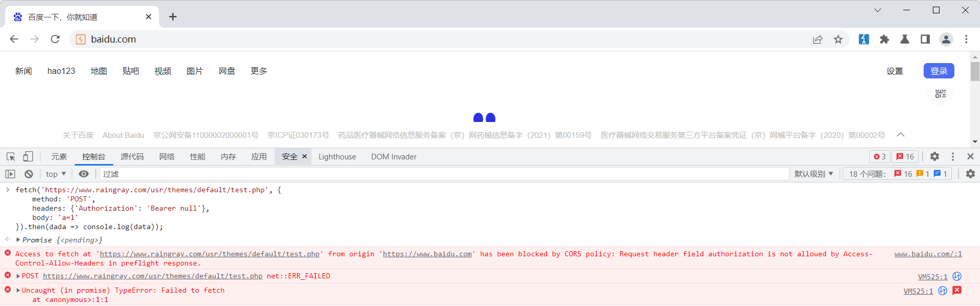
Task: Toggle device toolbar emulation
Action: click(x=28, y=157)
